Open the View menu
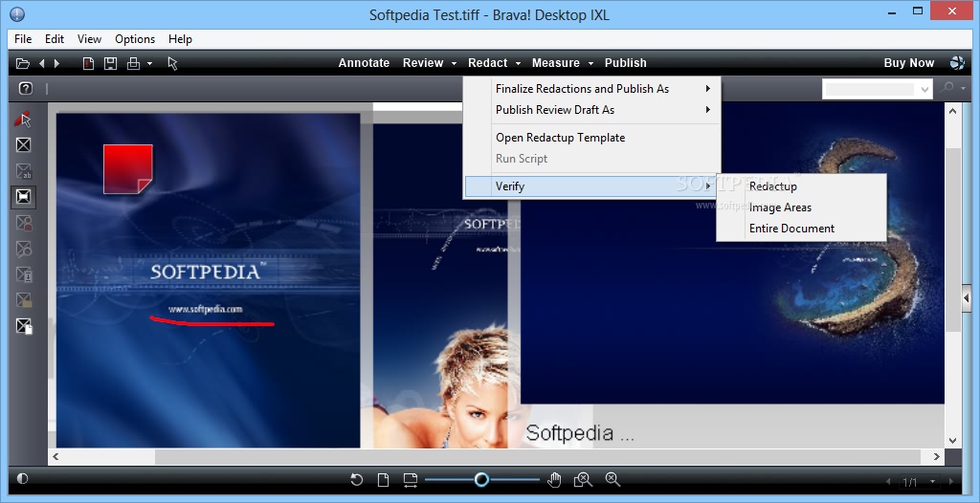The height and width of the screenshot is (503, 980). [x=89, y=39]
